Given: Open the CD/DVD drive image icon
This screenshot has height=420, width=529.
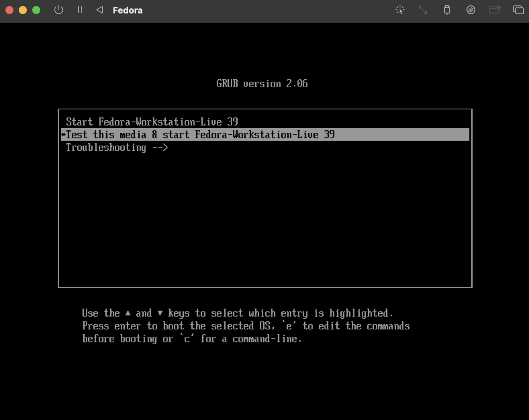Looking at the screenshot, I should [x=471, y=10].
